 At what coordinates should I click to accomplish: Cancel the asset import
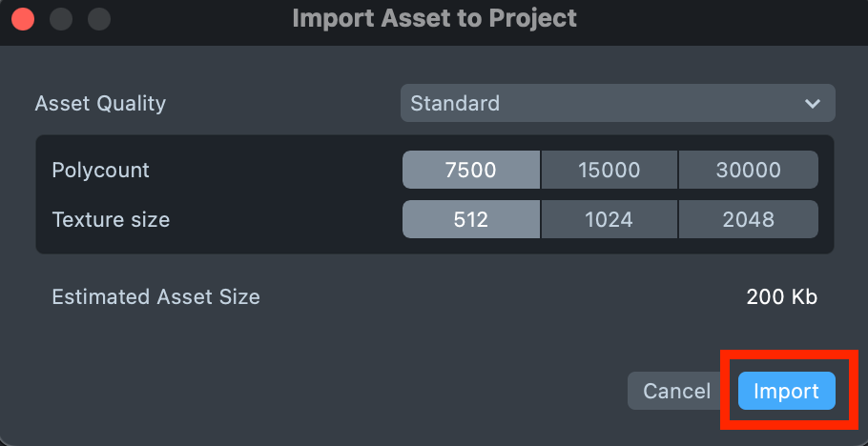(x=677, y=391)
